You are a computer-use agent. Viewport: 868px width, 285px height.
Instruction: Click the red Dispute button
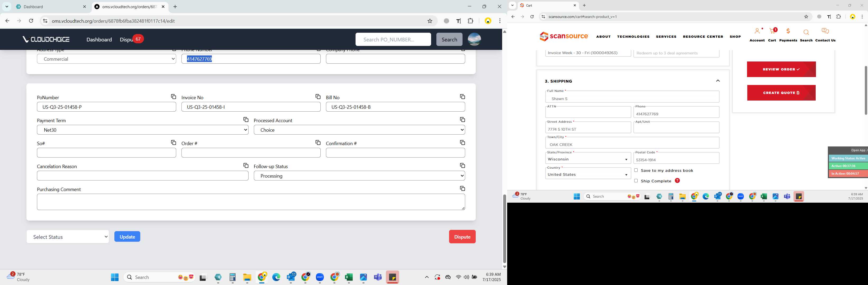pos(462,236)
